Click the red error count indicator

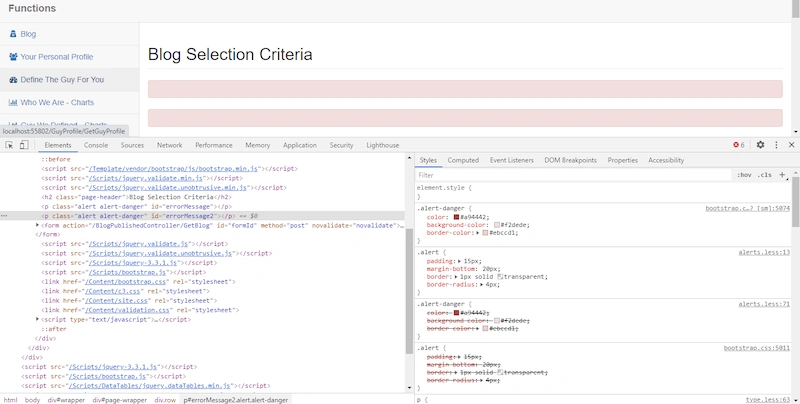[x=738, y=145]
